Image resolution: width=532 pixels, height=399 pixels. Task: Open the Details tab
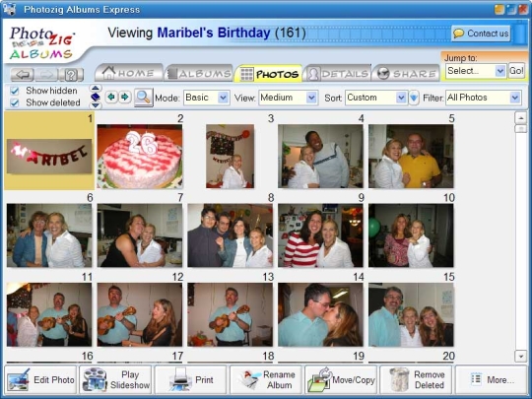click(338, 73)
